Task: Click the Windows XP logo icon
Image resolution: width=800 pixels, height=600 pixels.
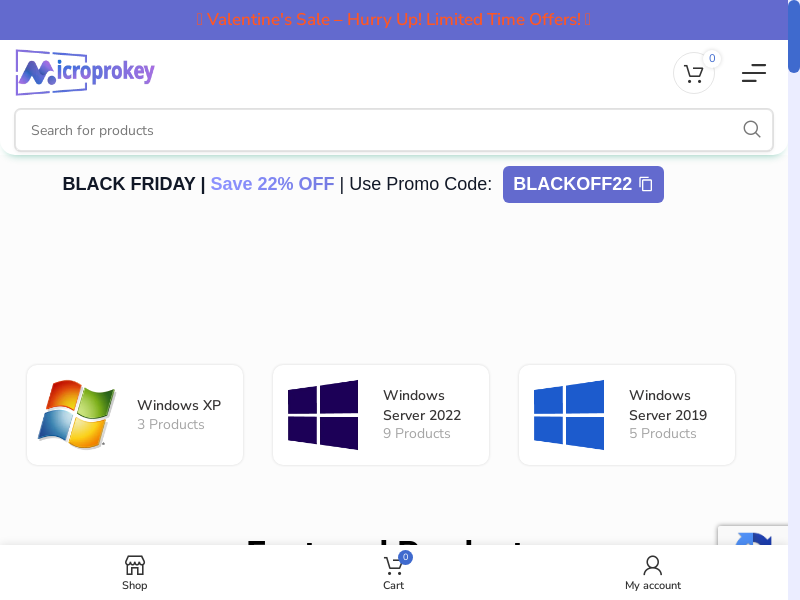Action: [x=76, y=415]
